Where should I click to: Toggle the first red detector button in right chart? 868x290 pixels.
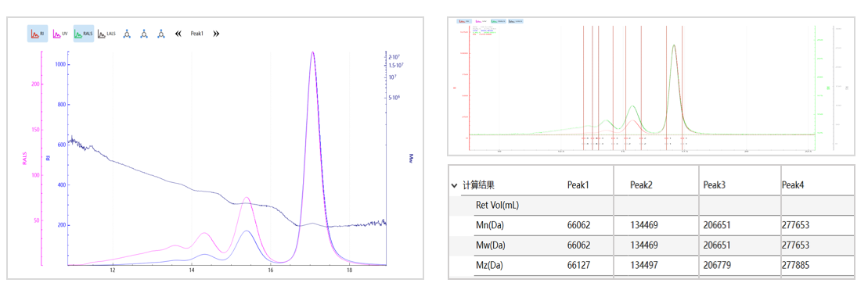(x=464, y=21)
